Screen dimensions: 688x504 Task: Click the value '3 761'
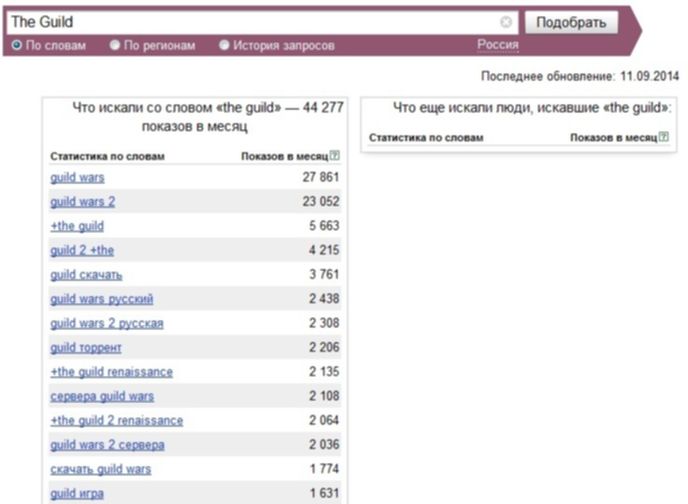pos(324,274)
